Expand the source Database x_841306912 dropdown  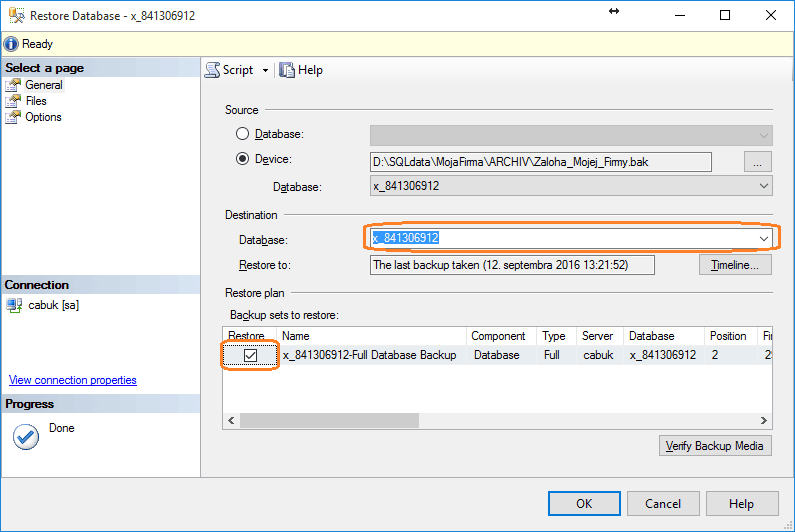(764, 186)
